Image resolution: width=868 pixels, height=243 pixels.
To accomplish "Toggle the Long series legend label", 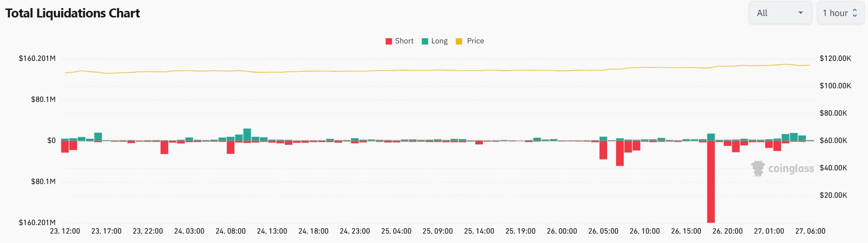I will 439,41.
